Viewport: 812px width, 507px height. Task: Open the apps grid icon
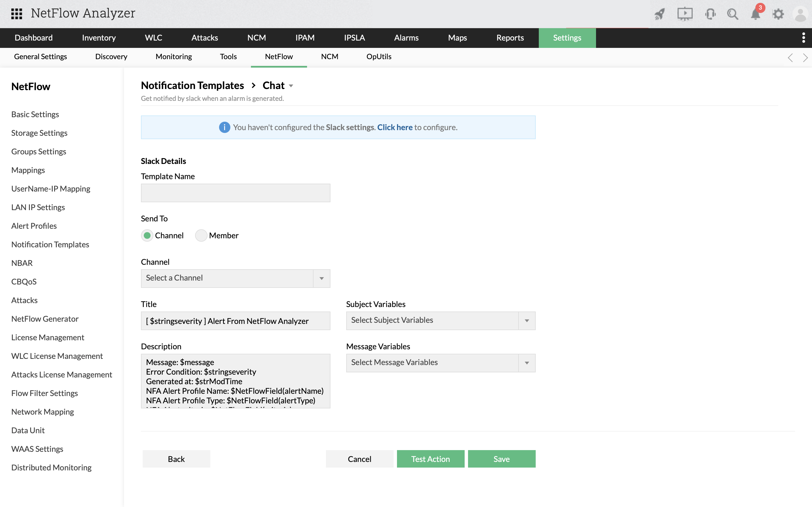click(16, 14)
